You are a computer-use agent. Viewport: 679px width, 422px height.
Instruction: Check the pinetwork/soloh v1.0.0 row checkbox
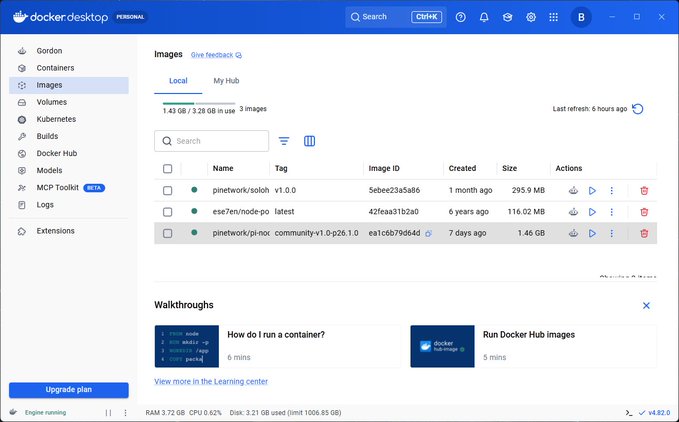[x=168, y=190]
